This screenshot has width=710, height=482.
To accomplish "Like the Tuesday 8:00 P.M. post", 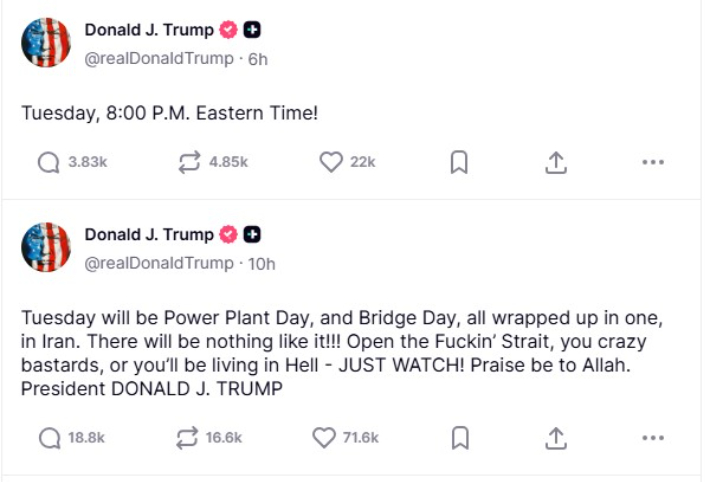I will [331, 163].
